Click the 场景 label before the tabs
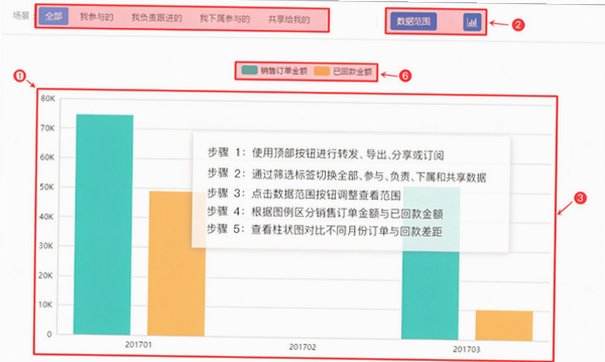This screenshot has height=362, width=605. point(21,15)
